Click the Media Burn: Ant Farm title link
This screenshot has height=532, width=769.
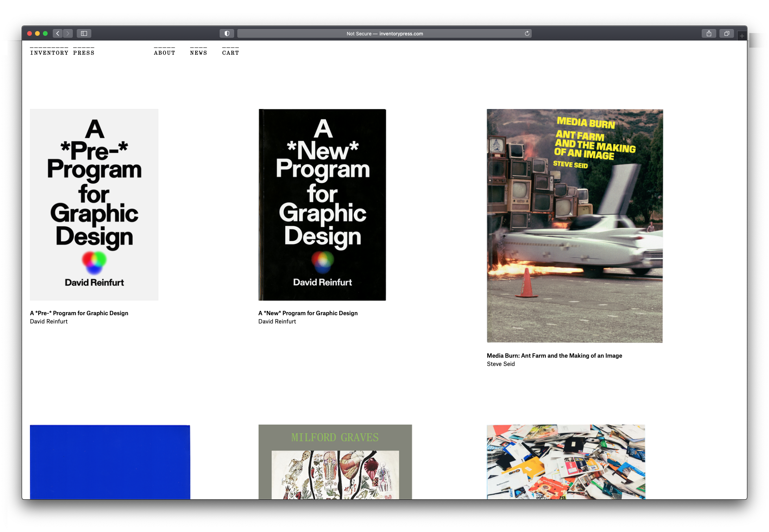(554, 356)
